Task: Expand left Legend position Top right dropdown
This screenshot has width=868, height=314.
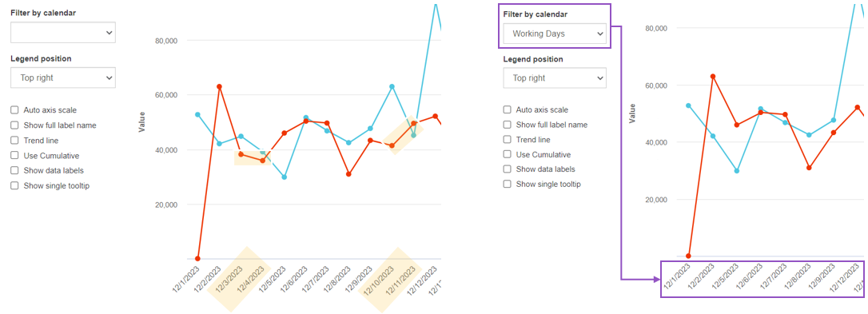Action: [63, 78]
